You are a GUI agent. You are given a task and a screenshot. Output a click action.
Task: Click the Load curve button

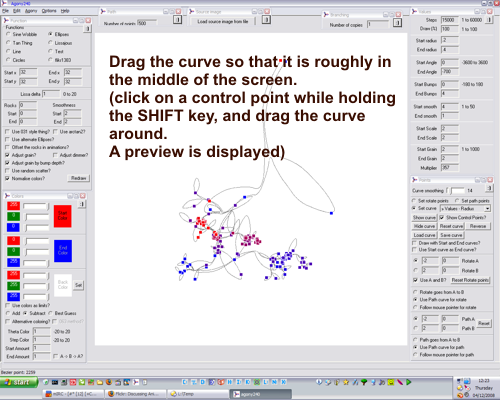(424, 235)
